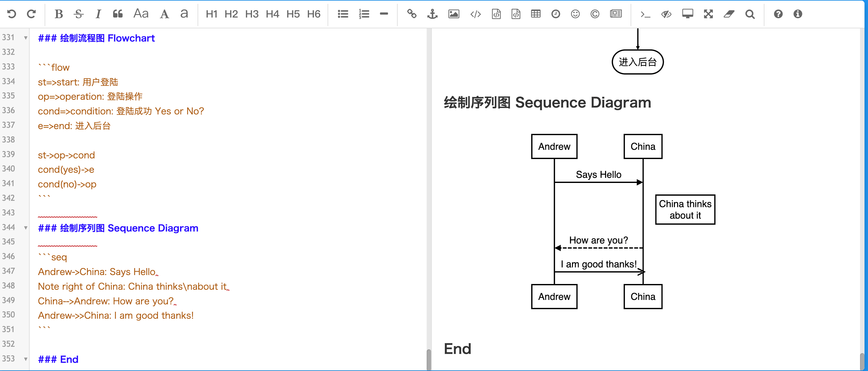Open help with the question mark button
The width and height of the screenshot is (868, 371).
778,14
